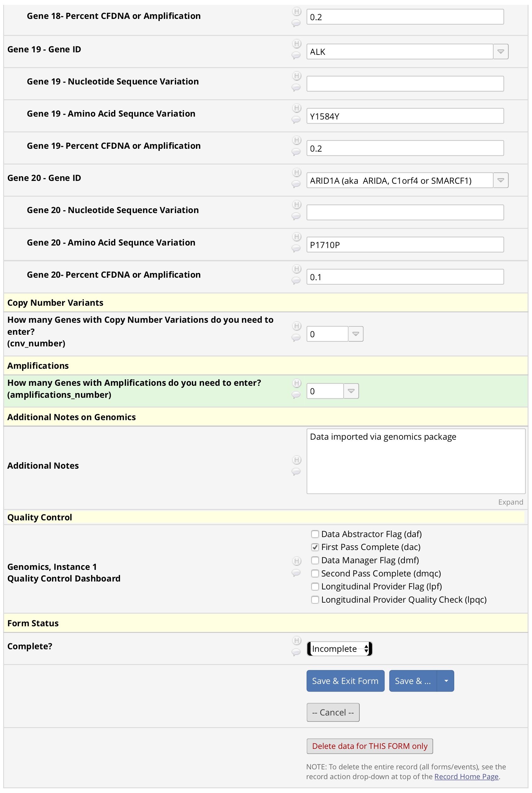Click Gene 19 Percent CFDNA field
The height and width of the screenshot is (793, 532).
(405, 148)
